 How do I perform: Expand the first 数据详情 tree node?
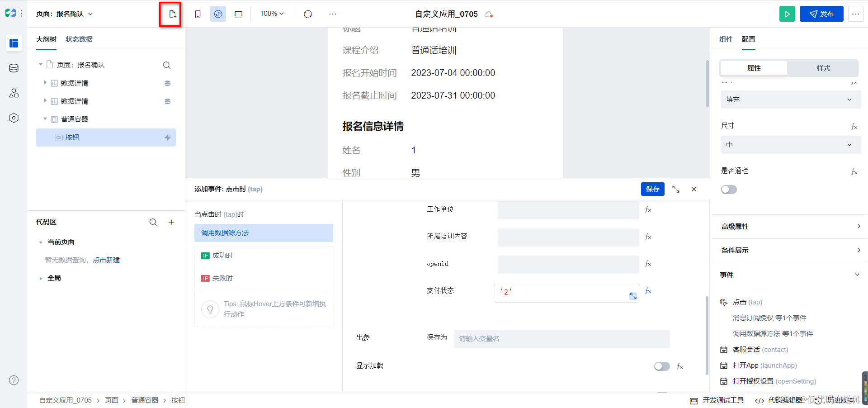[45, 83]
